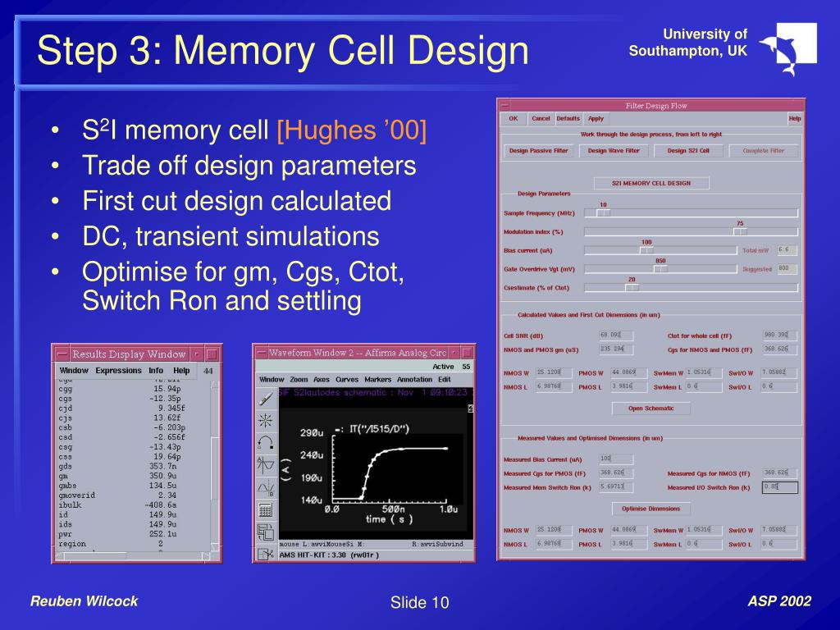This screenshot has width=840, height=630.
Task: Click the Suggested overdrive value field
Action: (787, 269)
